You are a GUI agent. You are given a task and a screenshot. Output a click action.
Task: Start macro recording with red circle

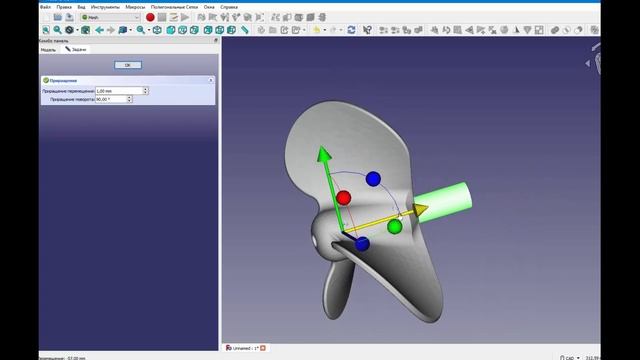[x=150, y=17]
